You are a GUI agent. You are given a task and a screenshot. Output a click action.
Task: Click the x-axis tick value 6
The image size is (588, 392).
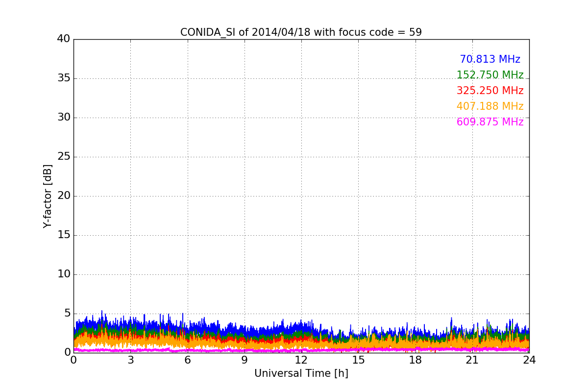click(188, 360)
